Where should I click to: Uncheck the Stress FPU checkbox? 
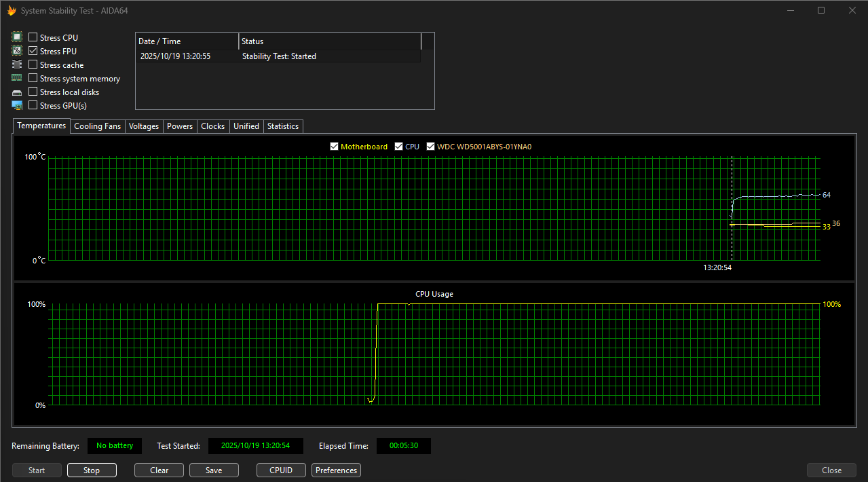(33, 51)
